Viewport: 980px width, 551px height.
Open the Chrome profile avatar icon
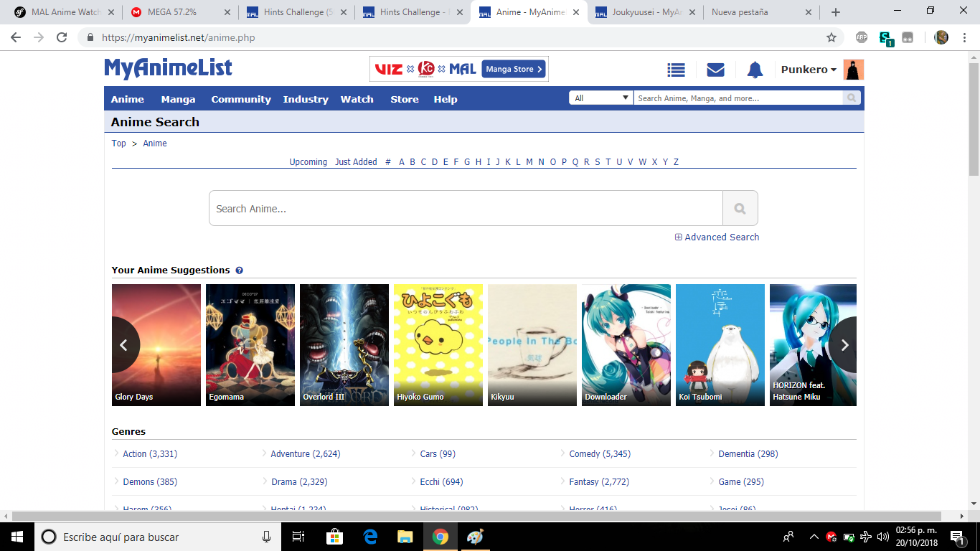point(941,37)
